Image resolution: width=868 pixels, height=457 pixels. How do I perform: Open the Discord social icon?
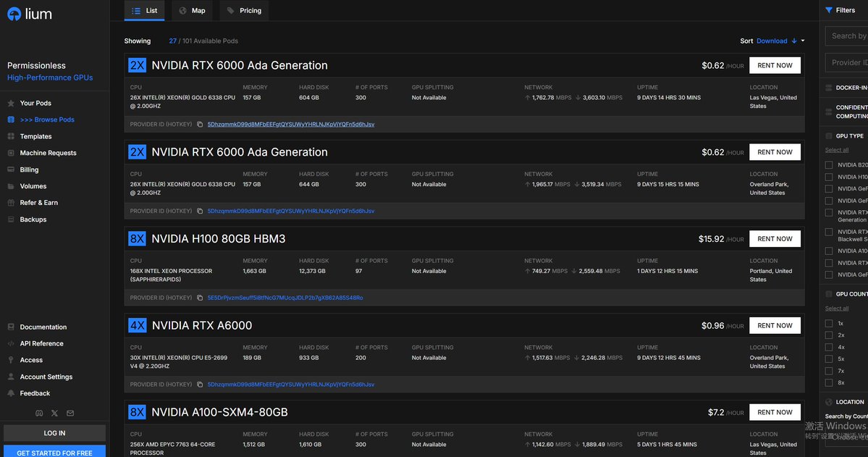tap(39, 414)
